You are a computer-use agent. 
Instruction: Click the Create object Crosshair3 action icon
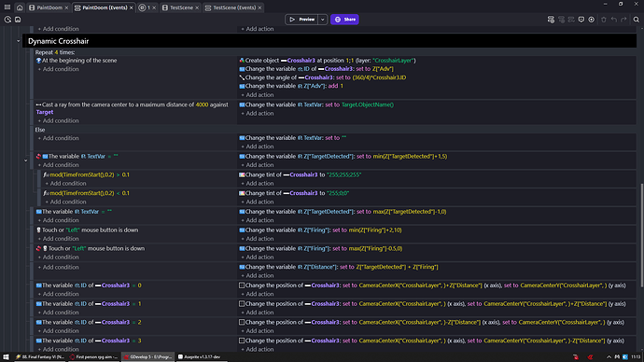(x=242, y=61)
